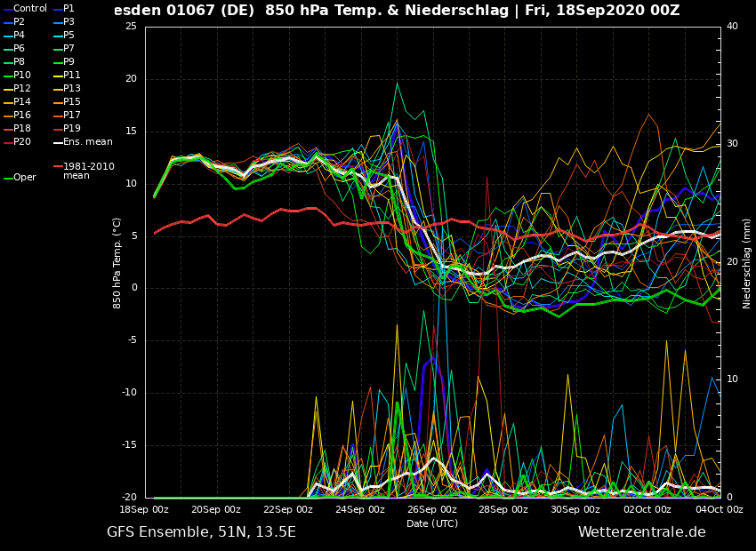Screen dimensions: 756x551
Task: Click -15 on the temperature axis
Action: [129, 445]
